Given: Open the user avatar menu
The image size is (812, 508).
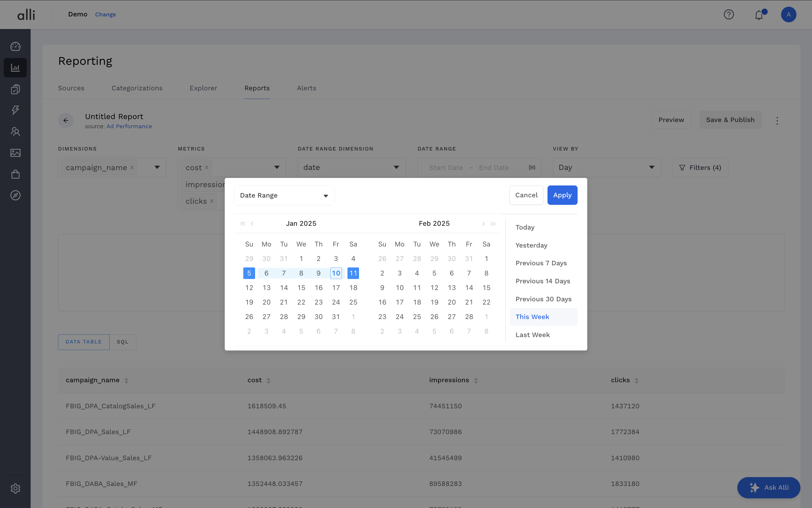Looking at the screenshot, I should 789,15.
